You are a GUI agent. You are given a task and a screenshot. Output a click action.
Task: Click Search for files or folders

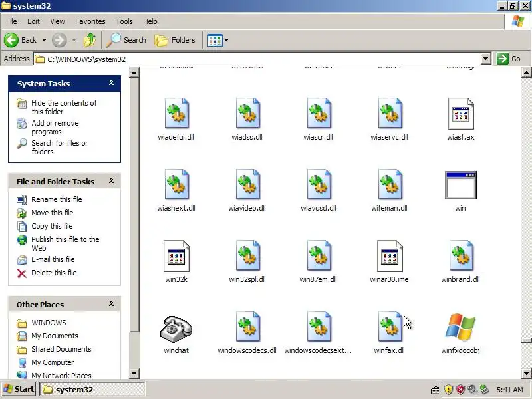[x=59, y=147]
